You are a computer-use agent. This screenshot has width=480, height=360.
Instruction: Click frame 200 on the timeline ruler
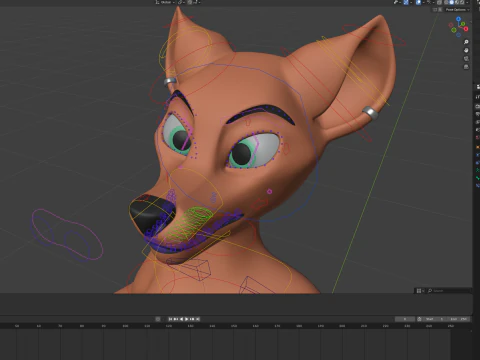pos(342,326)
